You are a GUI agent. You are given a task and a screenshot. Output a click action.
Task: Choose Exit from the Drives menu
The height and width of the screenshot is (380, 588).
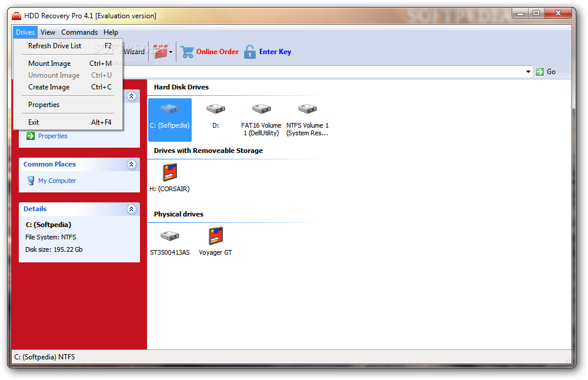tap(68, 122)
